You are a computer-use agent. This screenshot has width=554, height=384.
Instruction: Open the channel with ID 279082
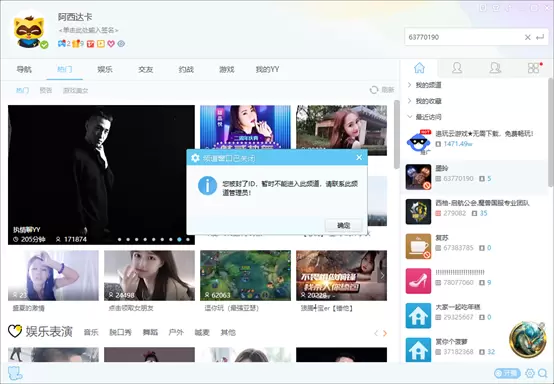click(473, 211)
